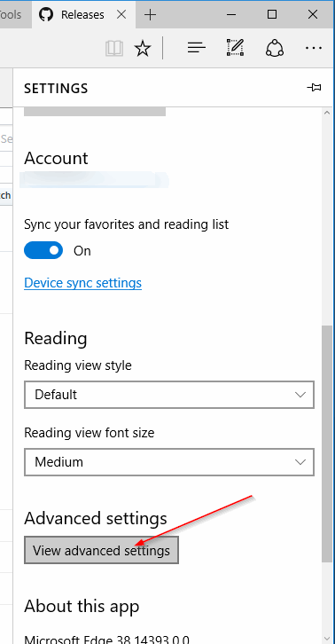Pin the Settings pane
This screenshot has width=335, height=644.
coord(314,88)
